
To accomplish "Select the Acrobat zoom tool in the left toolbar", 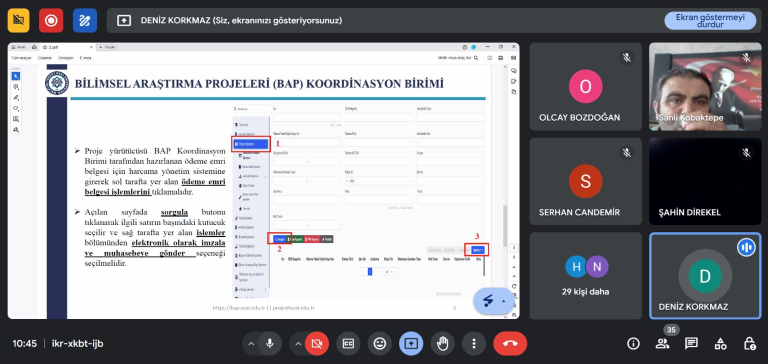I will pyautogui.click(x=16, y=87).
